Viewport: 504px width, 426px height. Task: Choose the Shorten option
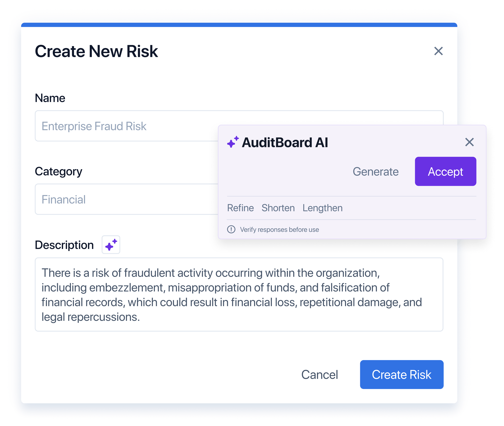tap(278, 208)
